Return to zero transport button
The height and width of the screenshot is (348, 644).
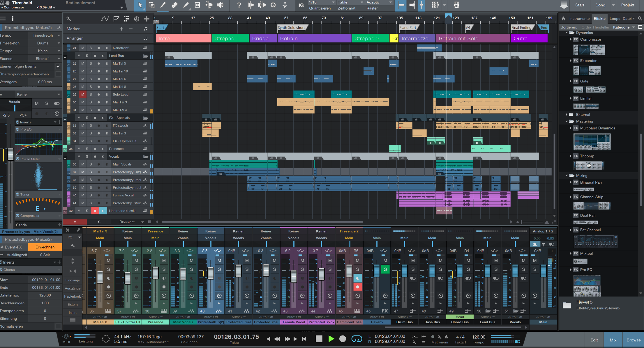pyautogui.click(x=304, y=339)
